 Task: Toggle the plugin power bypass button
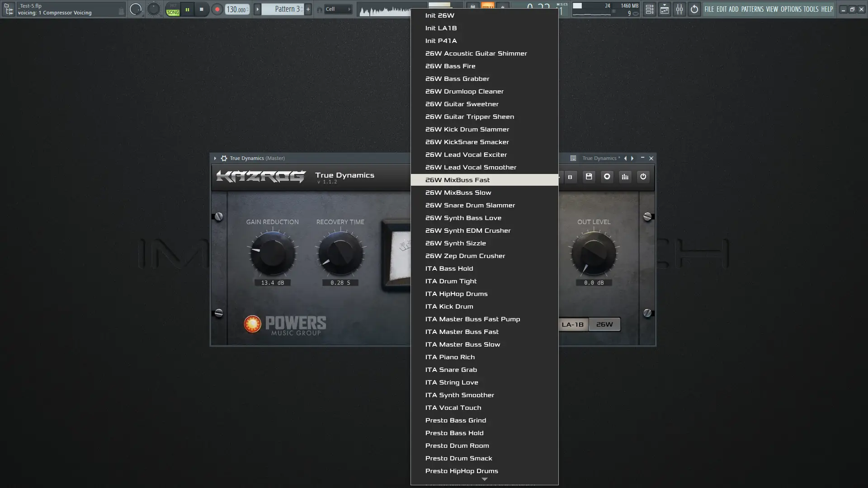tap(643, 177)
